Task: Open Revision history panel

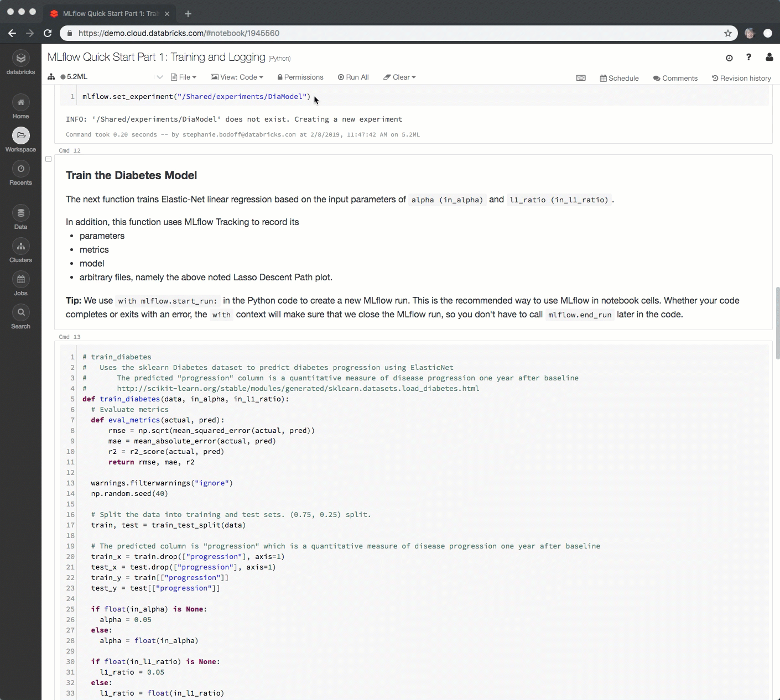Action: pyautogui.click(x=741, y=79)
